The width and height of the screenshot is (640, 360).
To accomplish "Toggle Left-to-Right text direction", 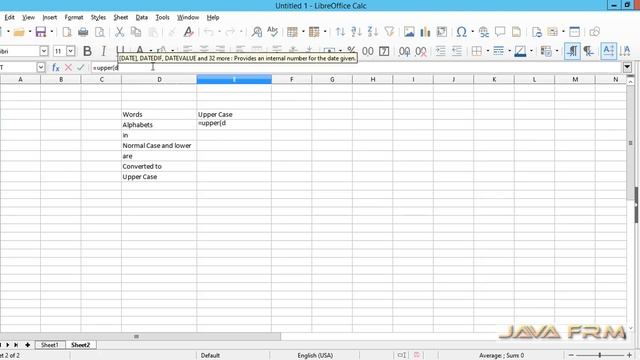I will point(572,51).
